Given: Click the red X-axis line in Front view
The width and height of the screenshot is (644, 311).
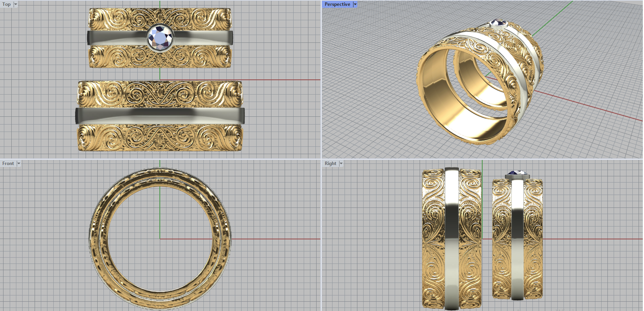Looking at the screenshot, I should (274, 239).
